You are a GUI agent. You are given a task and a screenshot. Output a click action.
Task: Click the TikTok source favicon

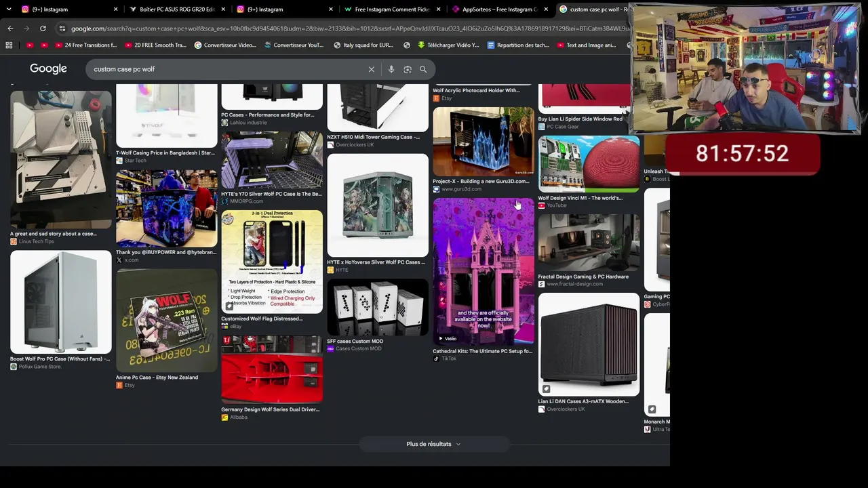(x=436, y=359)
